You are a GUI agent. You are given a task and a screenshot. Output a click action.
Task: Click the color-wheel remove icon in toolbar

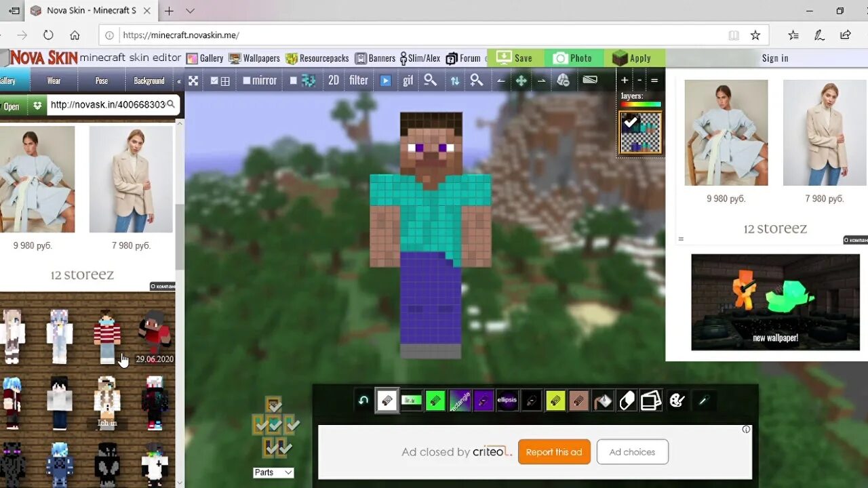tap(563, 80)
